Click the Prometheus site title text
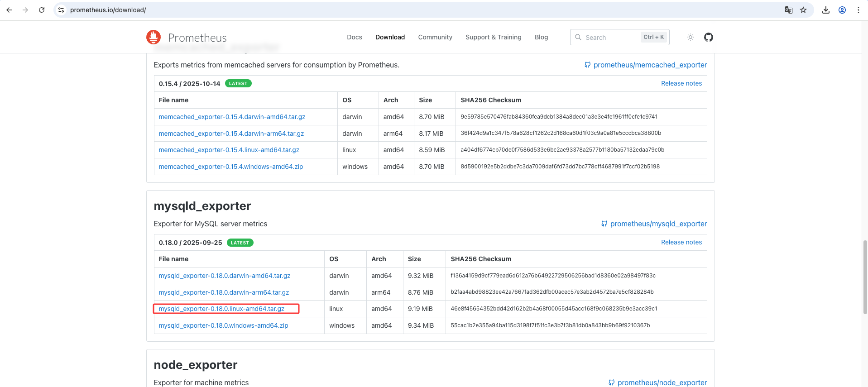This screenshot has width=868, height=387. [x=197, y=38]
